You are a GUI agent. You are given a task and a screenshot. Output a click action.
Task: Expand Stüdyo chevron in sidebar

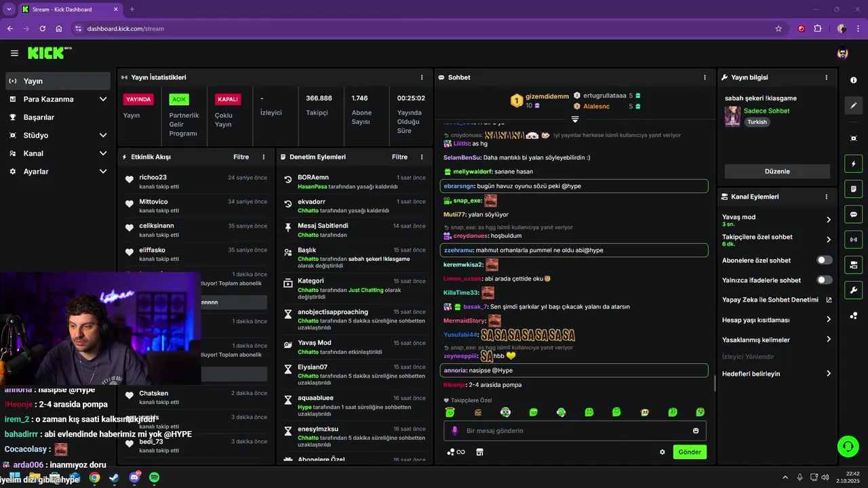click(103, 135)
